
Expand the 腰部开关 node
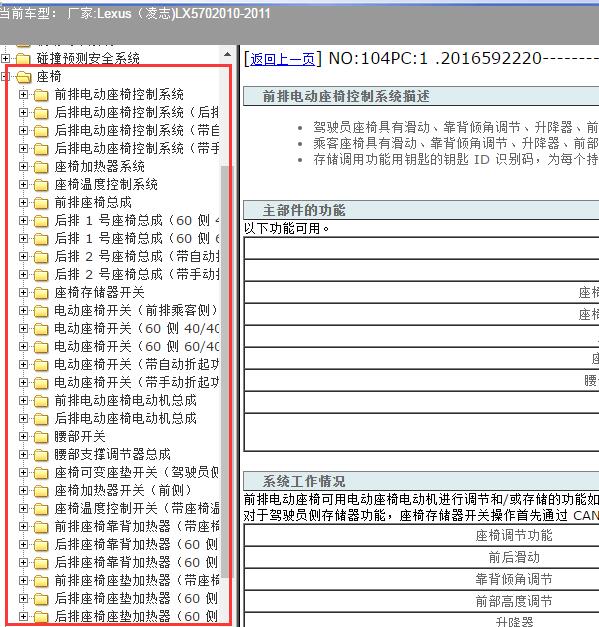[23, 436]
